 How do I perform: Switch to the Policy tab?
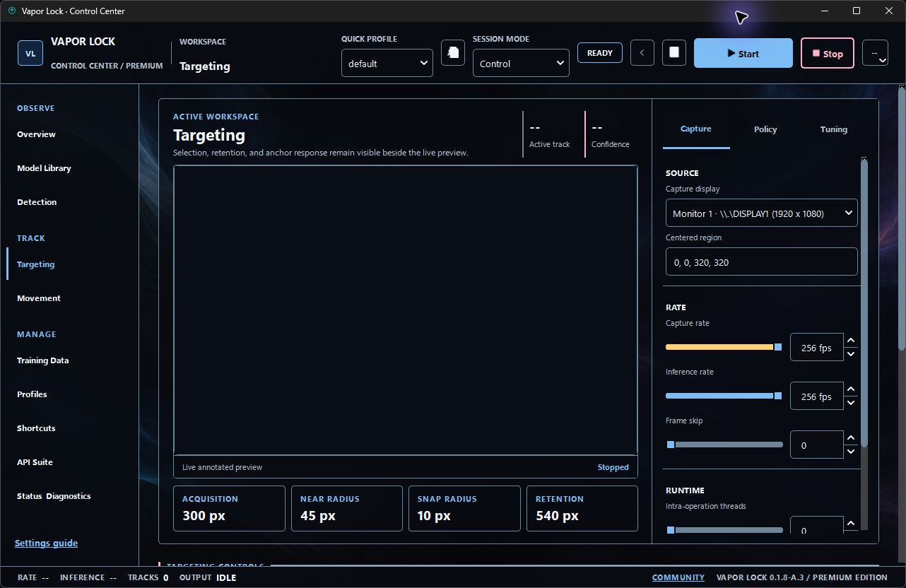tap(765, 129)
